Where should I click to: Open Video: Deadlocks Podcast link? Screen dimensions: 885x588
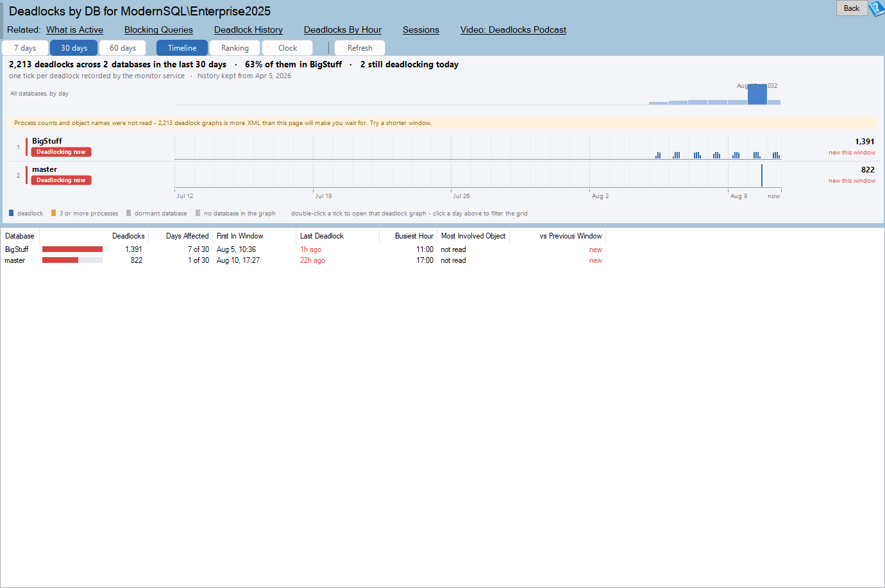[513, 29]
